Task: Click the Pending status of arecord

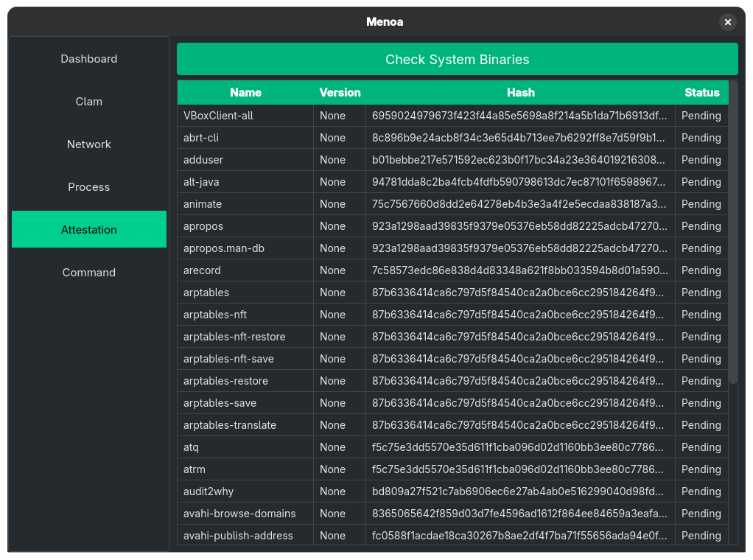Action: pyautogui.click(x=701, y=270)
